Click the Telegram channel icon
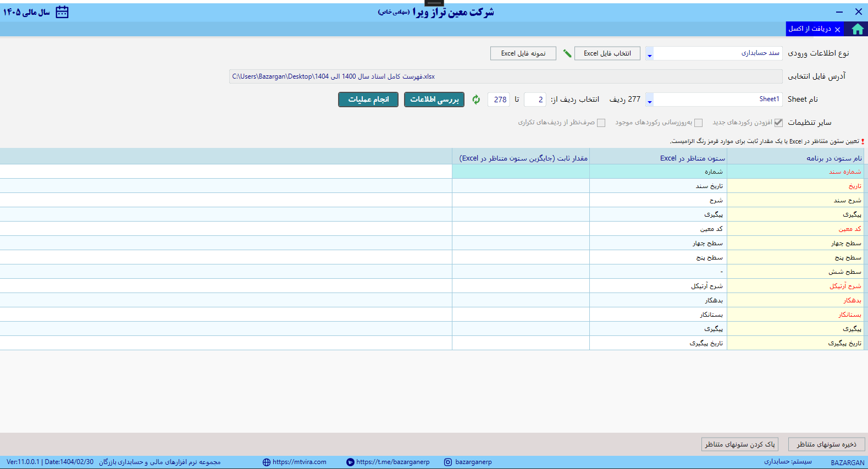 [350, 462]
